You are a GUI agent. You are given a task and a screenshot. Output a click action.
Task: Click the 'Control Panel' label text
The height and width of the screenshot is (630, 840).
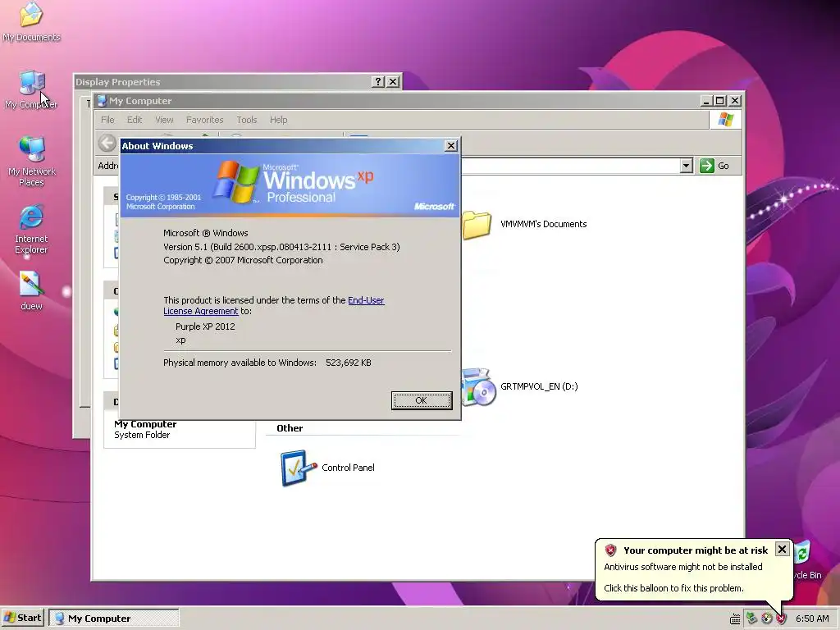(348, 468)
